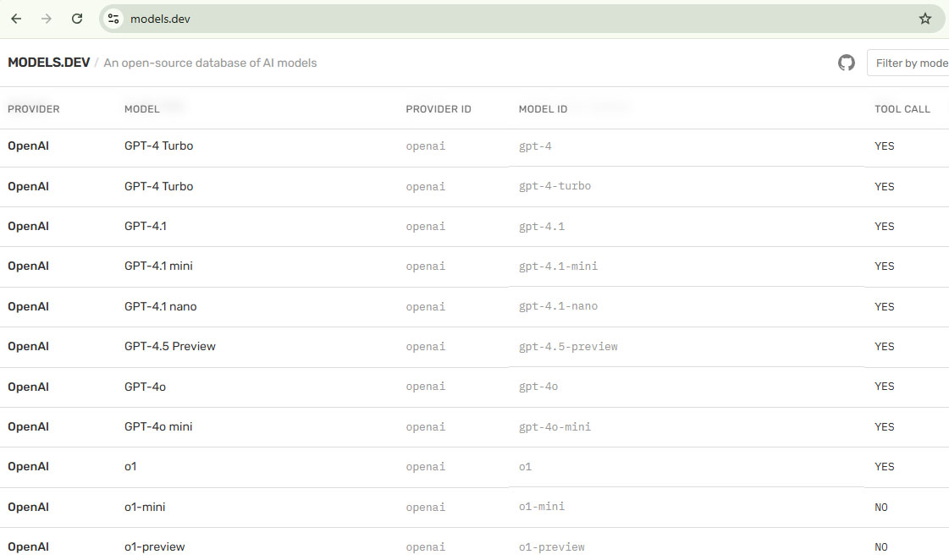
Task: Click OpenAI provider in the o1-preview row
Action: point(28,546)
